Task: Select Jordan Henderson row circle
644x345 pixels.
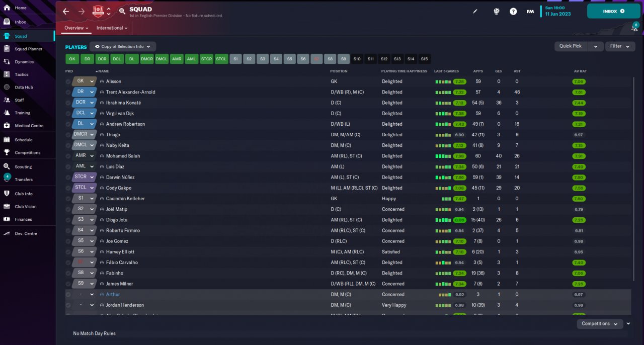Action: coord(68,305)
